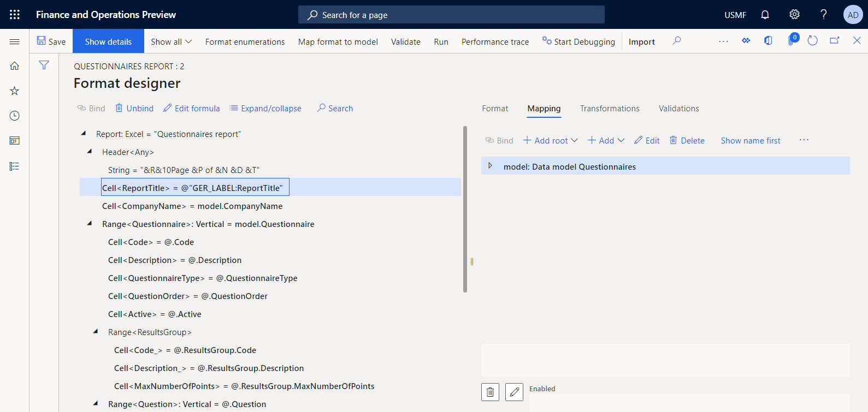Switch to the Transformations tab

(x=610, y=109)
